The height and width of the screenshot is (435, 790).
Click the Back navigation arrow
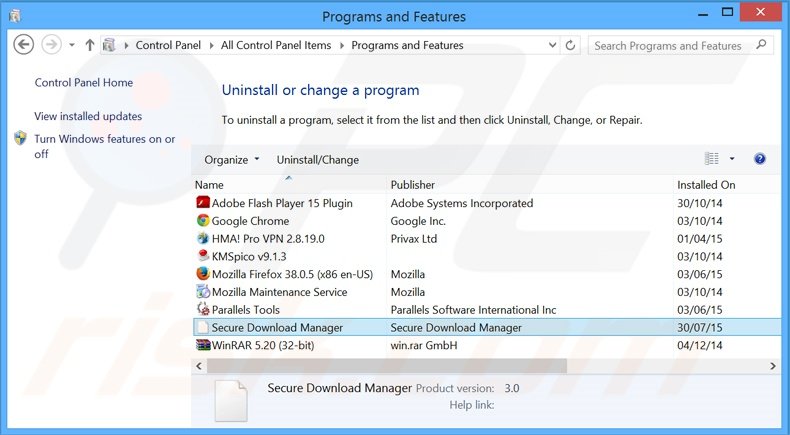point(23,45)
